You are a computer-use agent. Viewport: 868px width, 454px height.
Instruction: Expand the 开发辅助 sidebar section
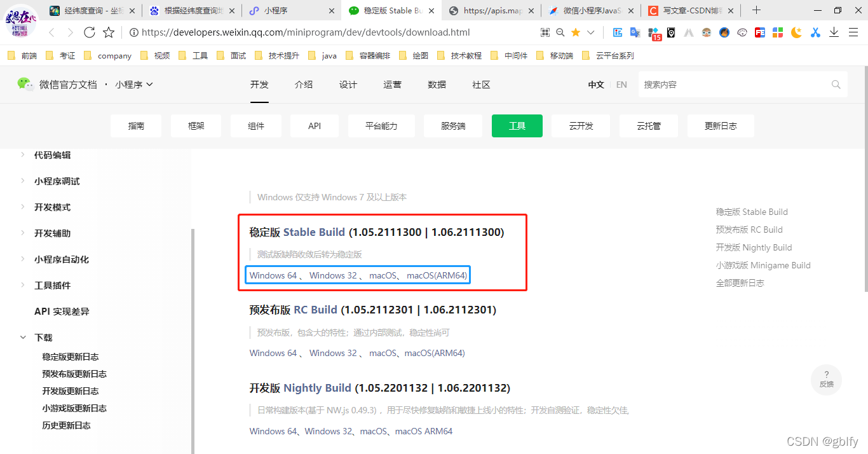pyautogui.click(x=23, y=233)
